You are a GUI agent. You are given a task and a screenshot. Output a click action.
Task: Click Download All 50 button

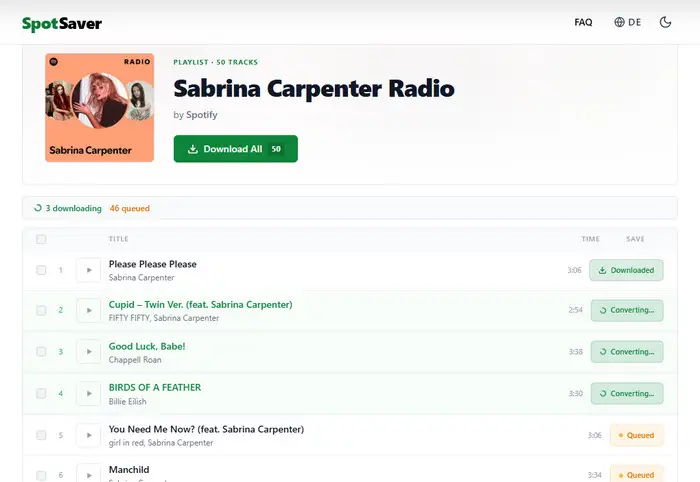236,149
